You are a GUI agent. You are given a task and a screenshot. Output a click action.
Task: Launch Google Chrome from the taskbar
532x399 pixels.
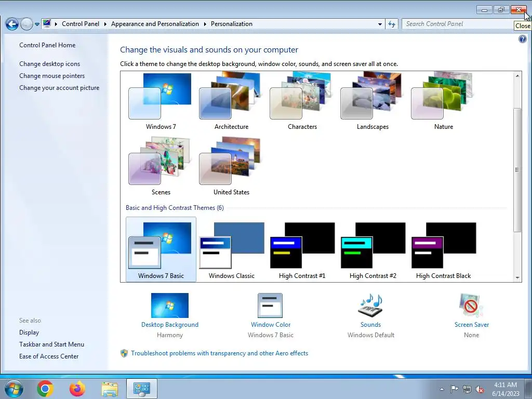tap(45, 389)
